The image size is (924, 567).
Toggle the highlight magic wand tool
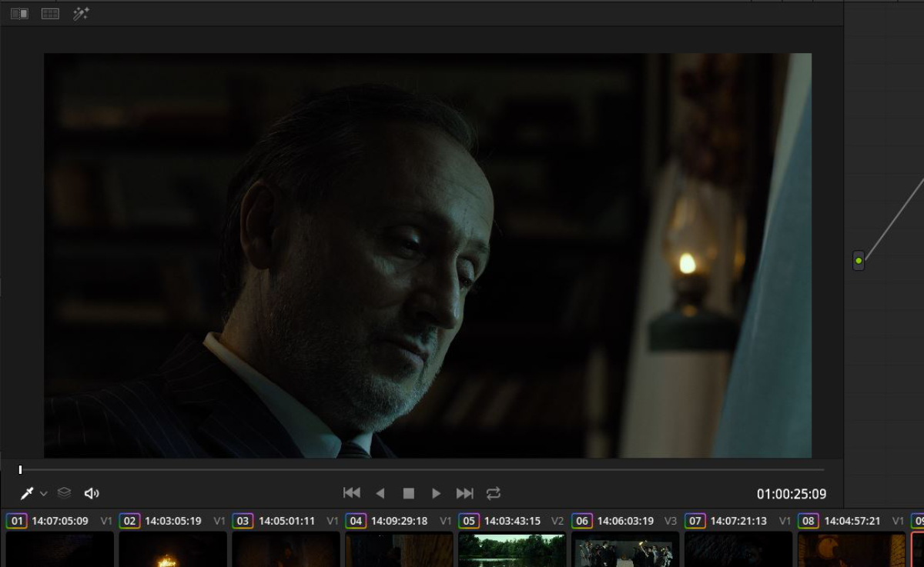coord(81,14)
